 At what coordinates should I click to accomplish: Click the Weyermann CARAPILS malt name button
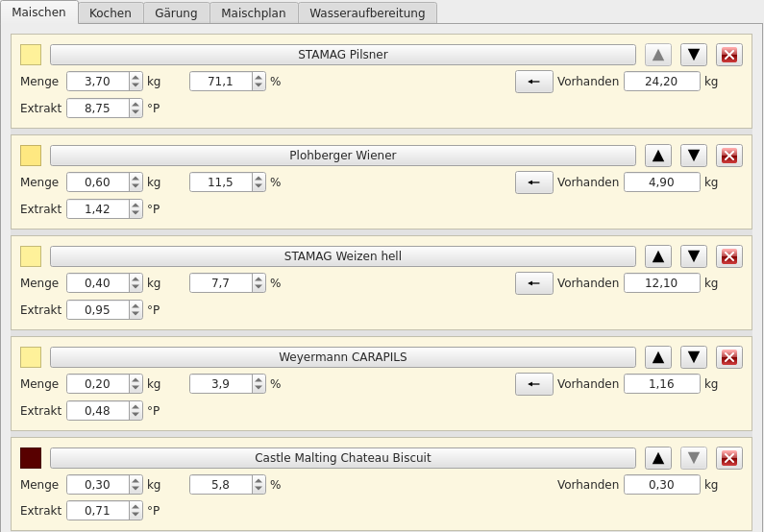[x=342, y=357]
